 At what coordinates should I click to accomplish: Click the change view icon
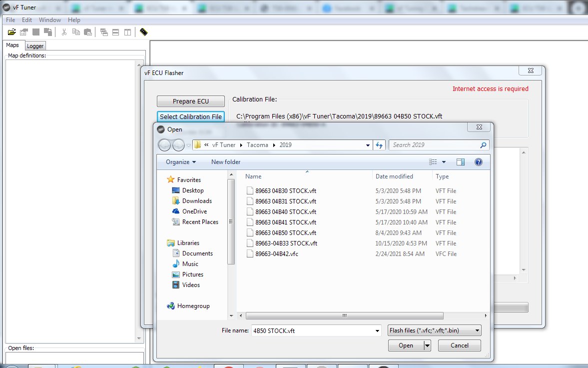click(x=433, y=162)
